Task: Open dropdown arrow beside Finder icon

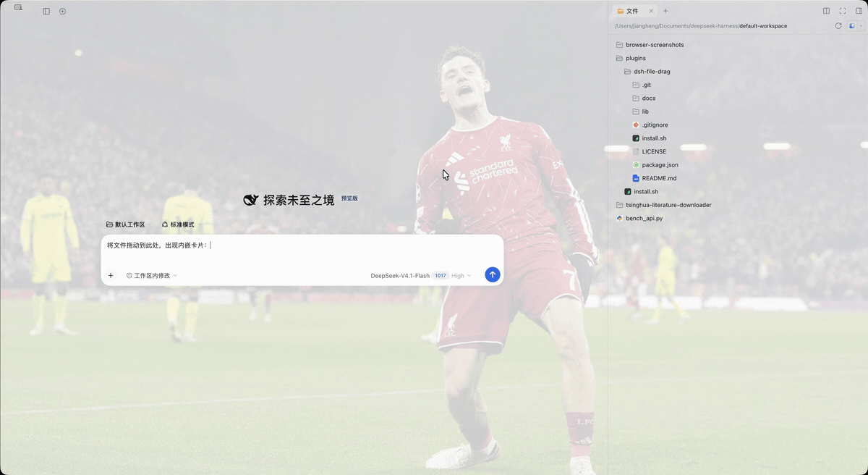Action: coord(861,26)
